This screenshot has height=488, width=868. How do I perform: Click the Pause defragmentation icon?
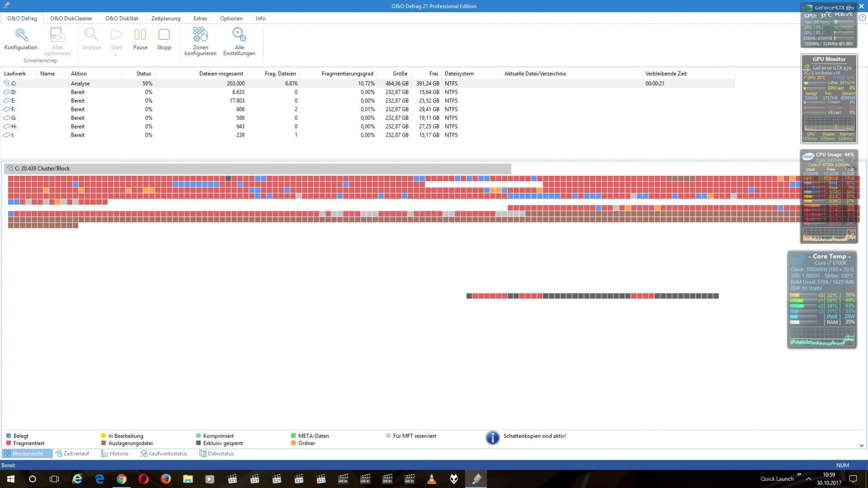(x=140, y=35)
